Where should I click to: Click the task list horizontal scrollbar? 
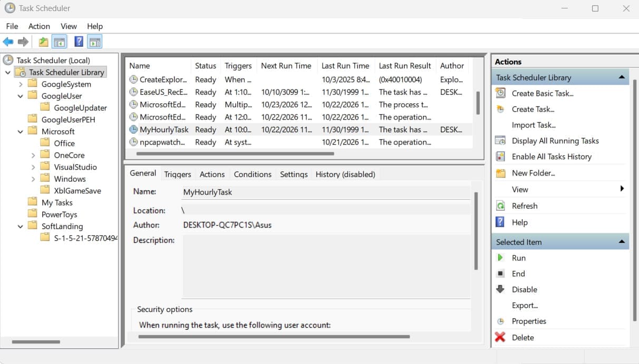[235, 154]
